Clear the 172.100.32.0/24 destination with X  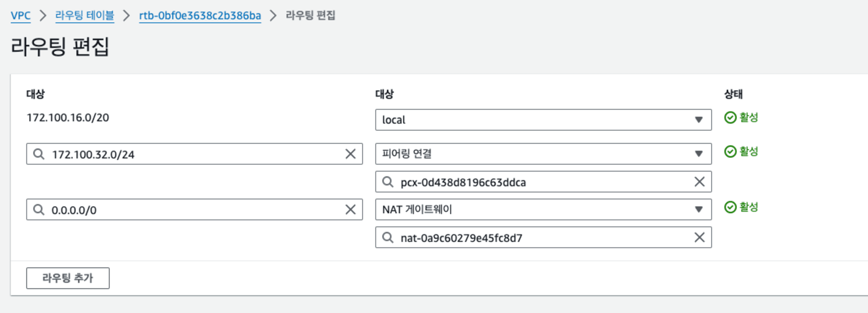pos(351,154)
